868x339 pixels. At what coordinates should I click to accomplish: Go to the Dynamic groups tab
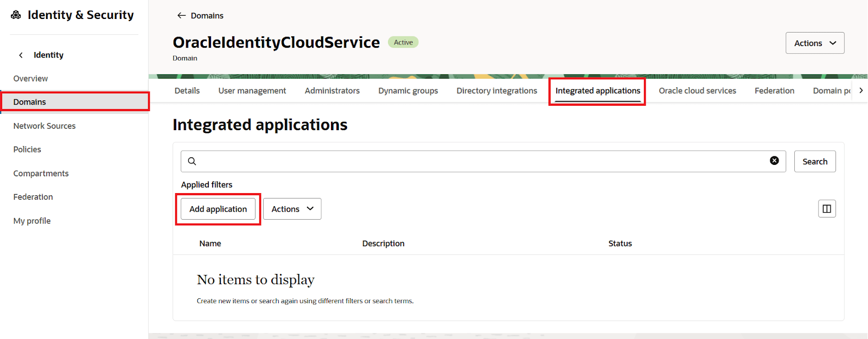pos(408,91)
